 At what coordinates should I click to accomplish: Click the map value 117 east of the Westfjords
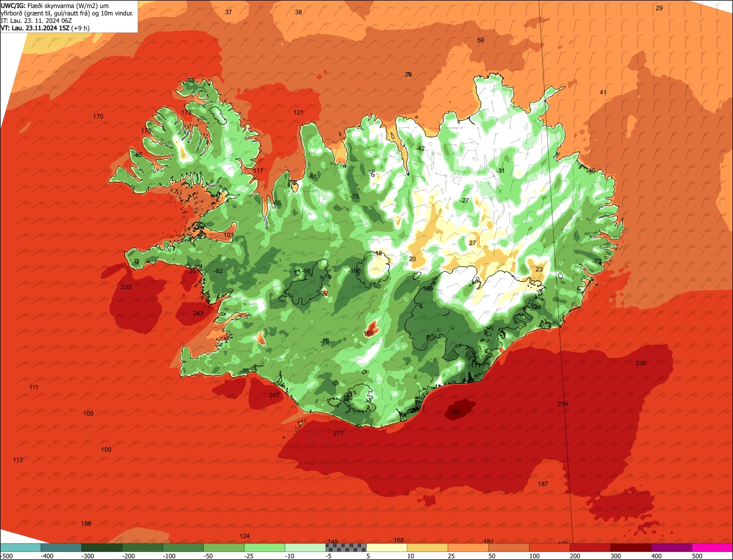click(x=258, y=171)
